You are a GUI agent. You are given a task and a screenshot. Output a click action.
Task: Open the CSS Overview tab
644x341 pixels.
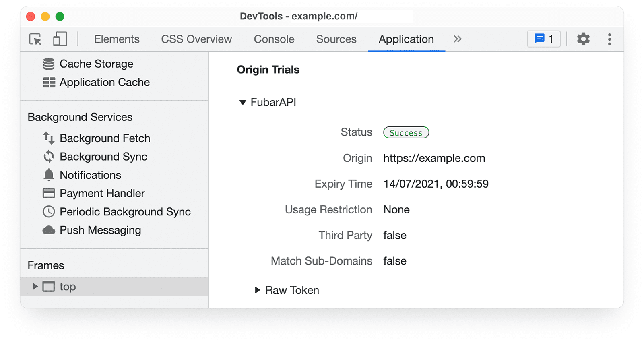196,39
